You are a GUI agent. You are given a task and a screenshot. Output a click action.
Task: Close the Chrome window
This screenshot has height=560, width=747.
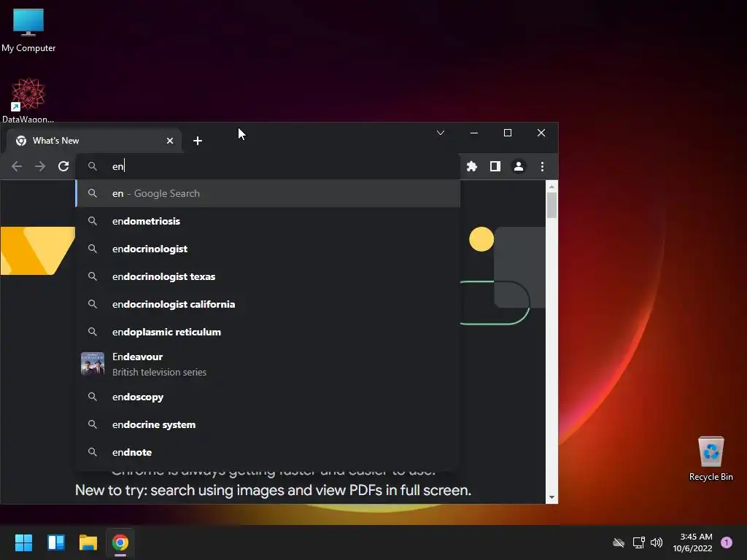coord(541,133)
